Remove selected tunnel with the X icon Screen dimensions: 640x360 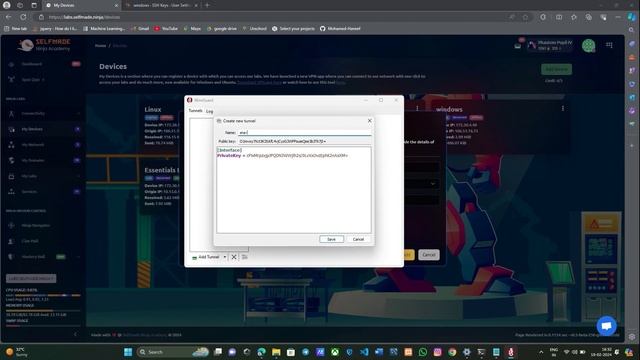click(x=234, y=257)
